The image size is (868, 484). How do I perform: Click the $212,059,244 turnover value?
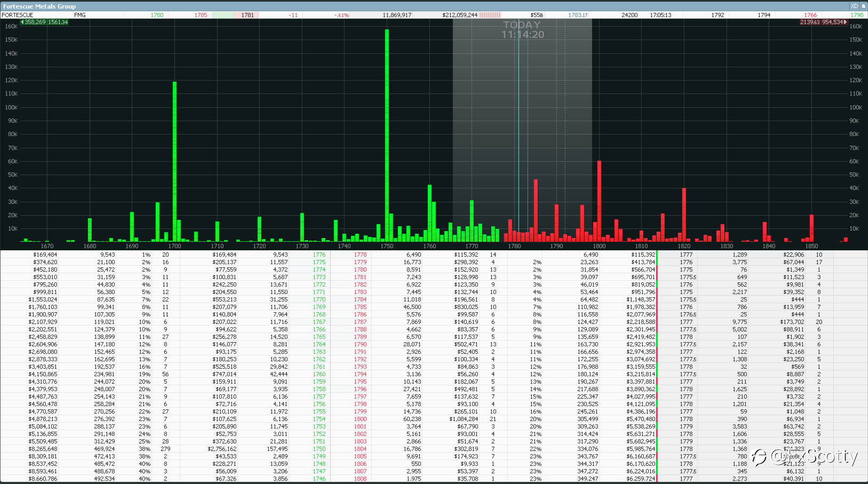pos(460,15)
